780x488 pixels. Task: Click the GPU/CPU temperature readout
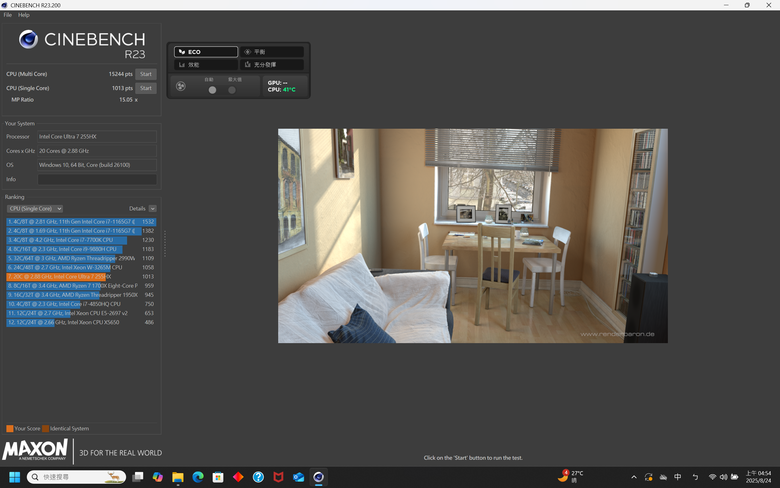(x=285, y=86)
